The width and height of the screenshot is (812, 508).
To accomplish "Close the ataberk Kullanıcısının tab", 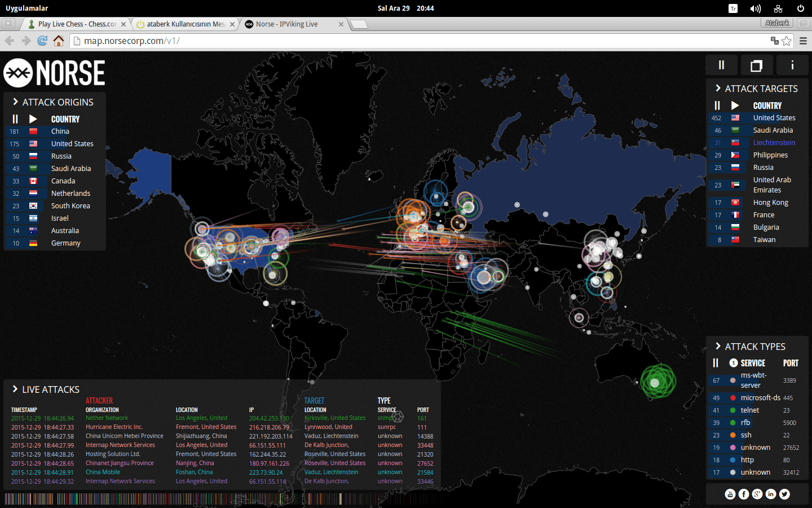I will point(232,24).
